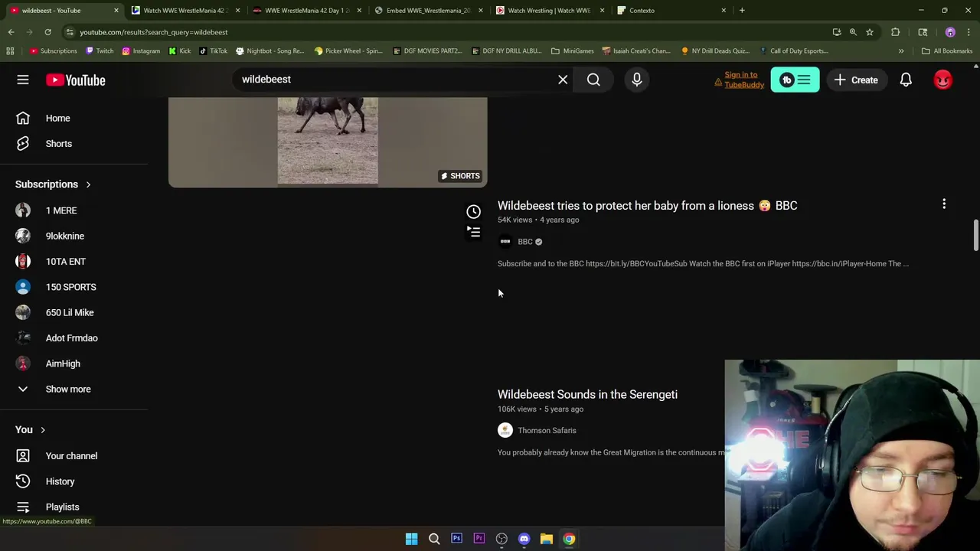Viewport: 980px width, 551px height.
Task: Open the Picker Wheel bookmark
Action: [x=348, y=51]
